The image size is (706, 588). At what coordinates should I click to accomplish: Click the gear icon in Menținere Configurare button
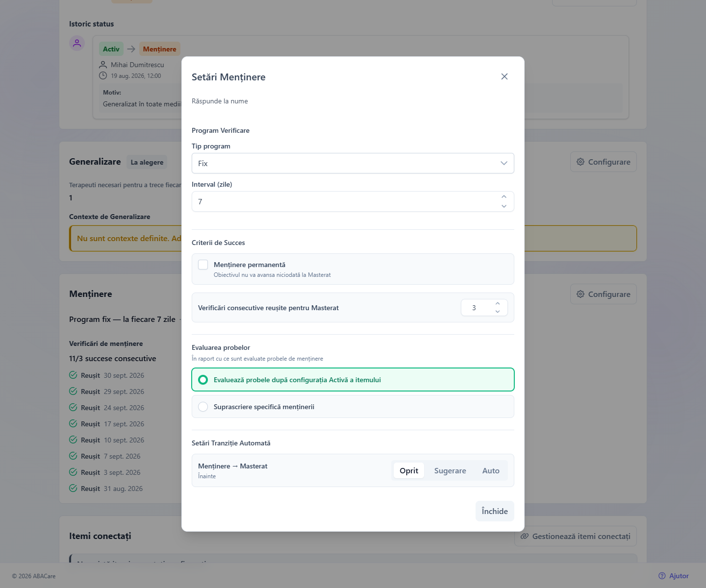[580, 294]
